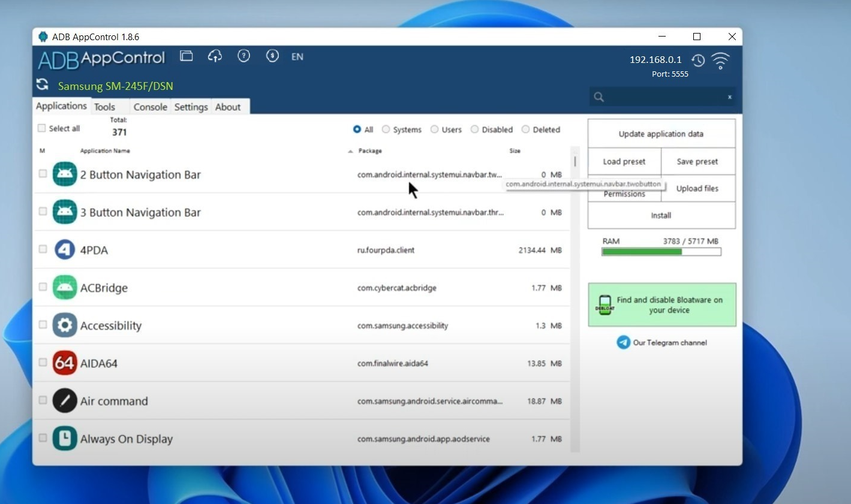Filter the list by Users apps
The width and height of the screenshot is (851, 504).
coord(435,129)
